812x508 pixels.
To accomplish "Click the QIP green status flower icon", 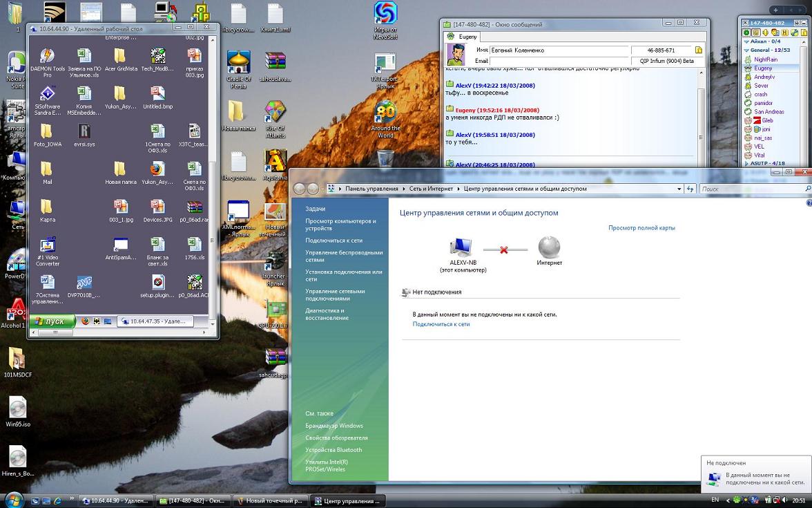I will coord(746,32).
